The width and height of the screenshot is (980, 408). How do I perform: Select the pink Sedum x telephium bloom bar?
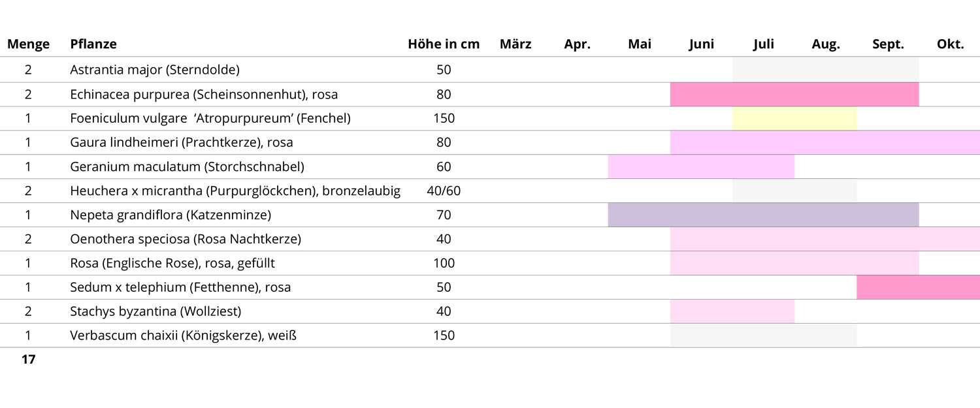pos(918,287)
